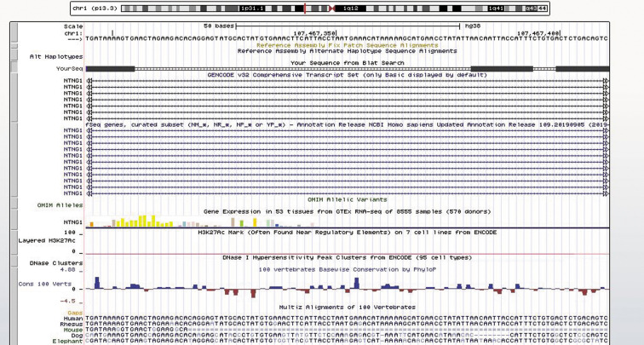Click the 'Dog' species label
The image size is (644, 345).
pos(77,336)
